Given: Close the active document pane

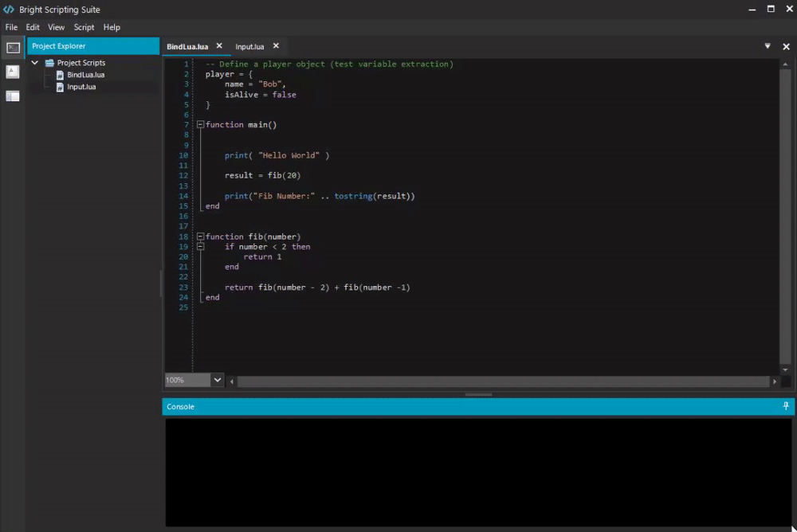Looking at the screenshot, I should 787,47.
